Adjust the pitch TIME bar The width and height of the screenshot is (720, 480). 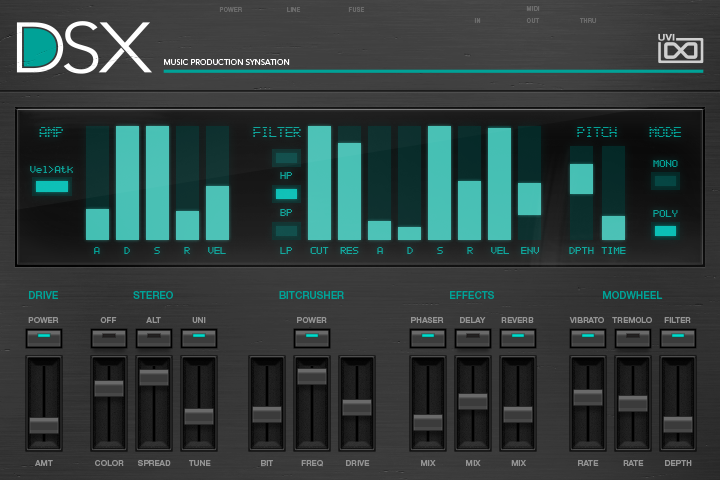tap(613, 193)
